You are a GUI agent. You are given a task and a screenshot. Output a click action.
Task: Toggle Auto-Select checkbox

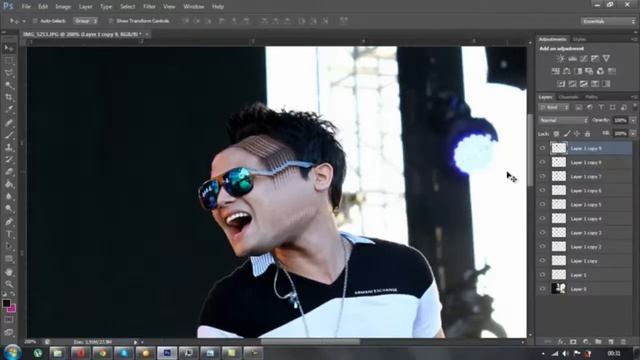35,21
